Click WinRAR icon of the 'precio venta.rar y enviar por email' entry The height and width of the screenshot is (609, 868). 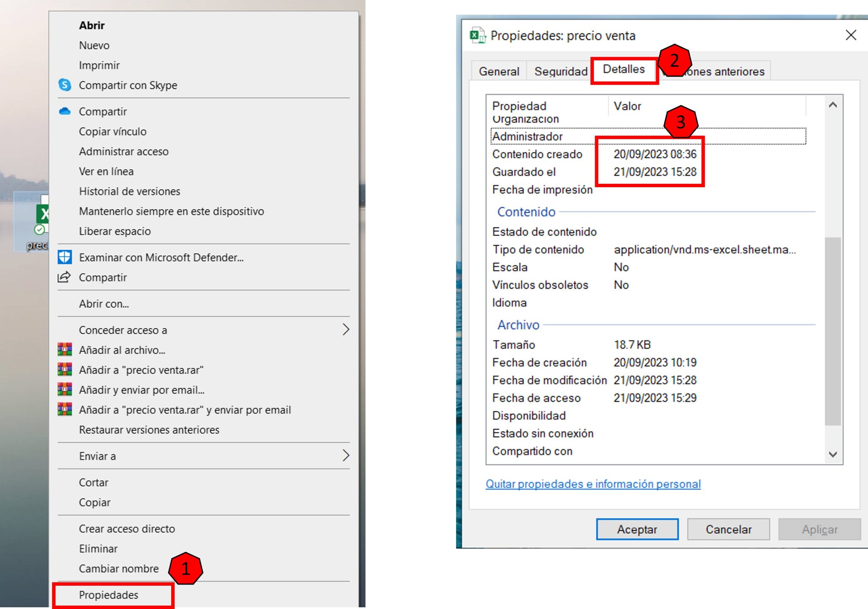click(x=64, y=409)
